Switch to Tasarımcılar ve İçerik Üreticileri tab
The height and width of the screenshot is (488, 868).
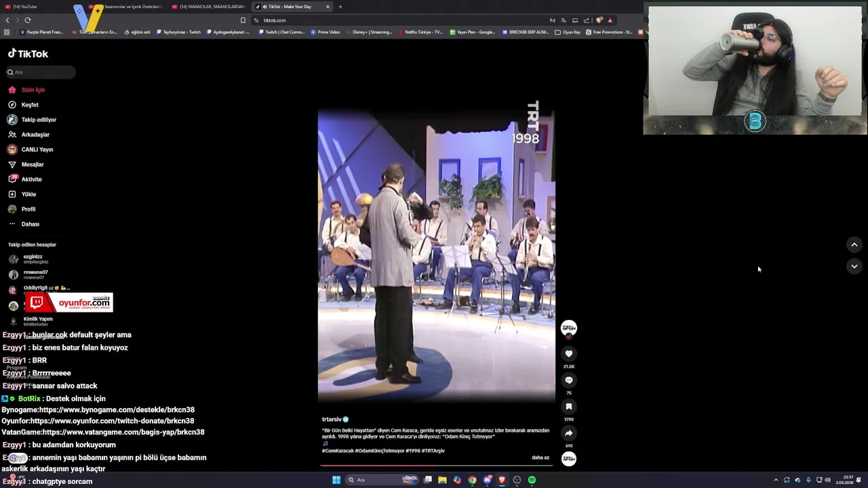pyautogui.click(x=125, y=7)
